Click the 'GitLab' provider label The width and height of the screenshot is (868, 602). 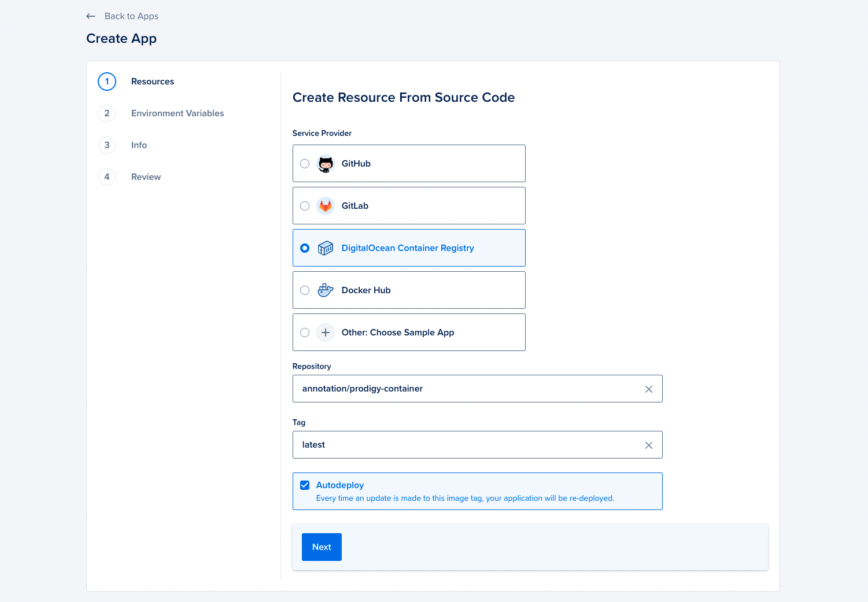click(x=355, y=206)
